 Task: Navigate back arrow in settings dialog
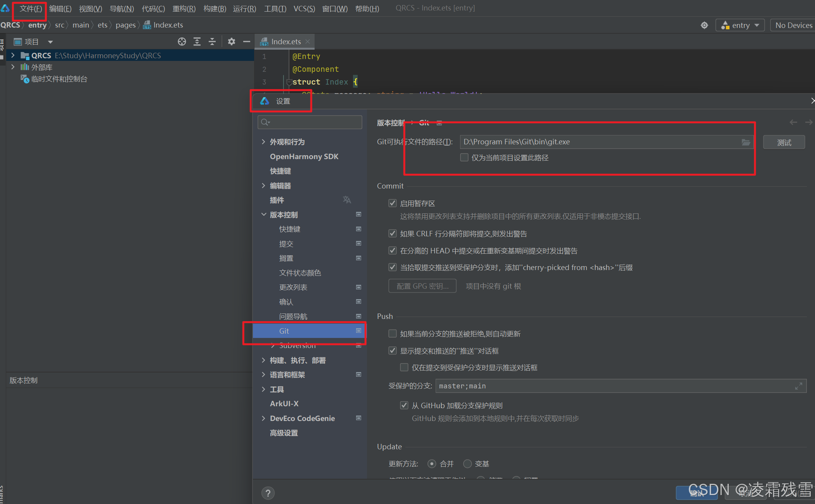coord(793,122)
